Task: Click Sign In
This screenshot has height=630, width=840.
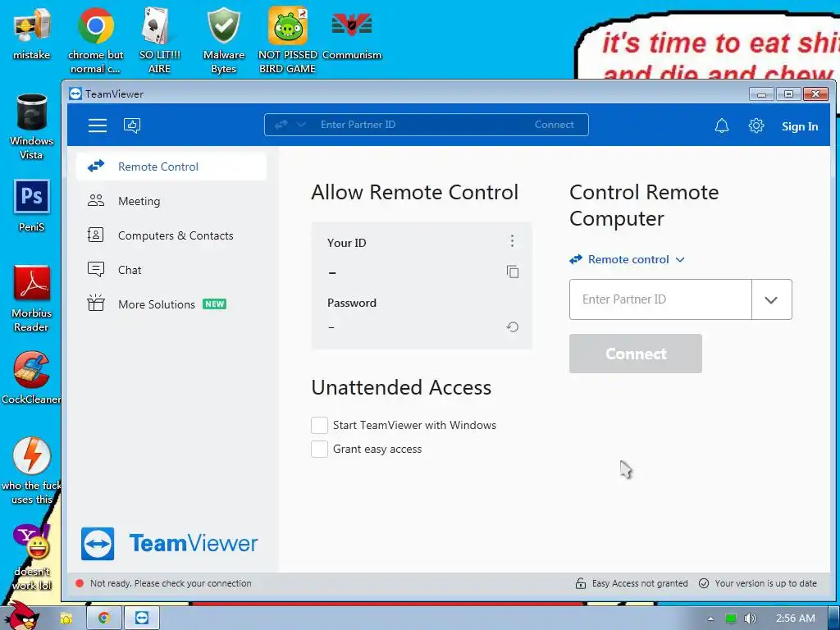Action: 799,126
